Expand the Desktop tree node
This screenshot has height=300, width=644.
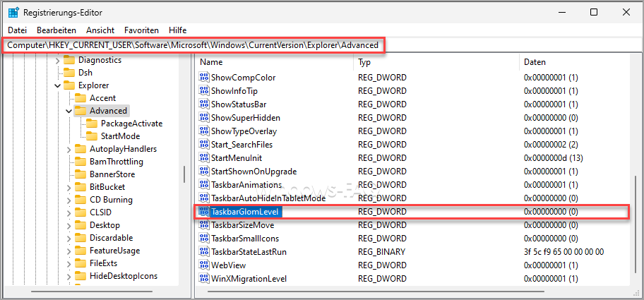(68, 225)
